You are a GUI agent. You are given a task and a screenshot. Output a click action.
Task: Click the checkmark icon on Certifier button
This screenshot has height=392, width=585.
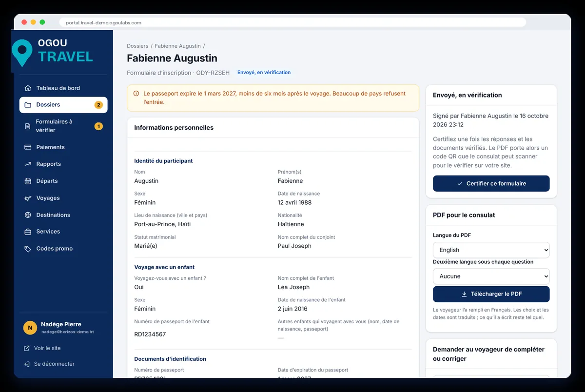(x=460, y=184)
